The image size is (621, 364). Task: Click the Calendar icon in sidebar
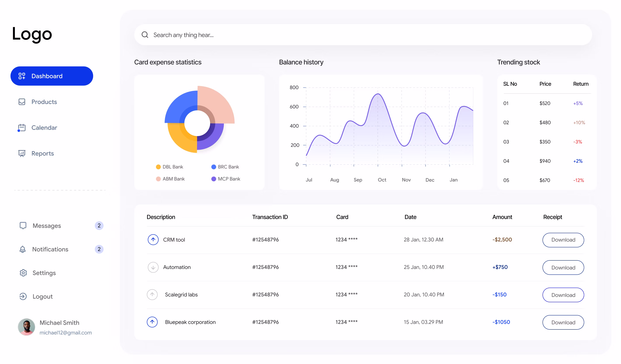pyautogui.click(x=22, y=128)
